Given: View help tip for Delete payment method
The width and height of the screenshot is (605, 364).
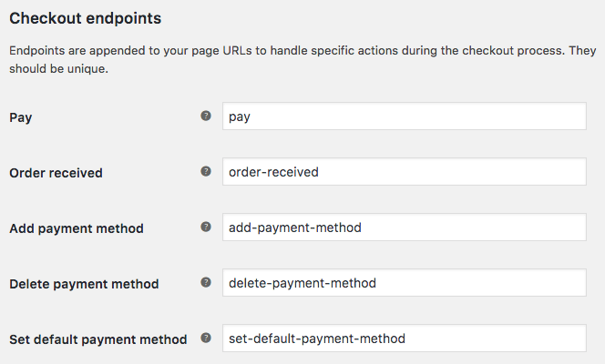Looking at the screenshot, I should [x=206, y=282].
